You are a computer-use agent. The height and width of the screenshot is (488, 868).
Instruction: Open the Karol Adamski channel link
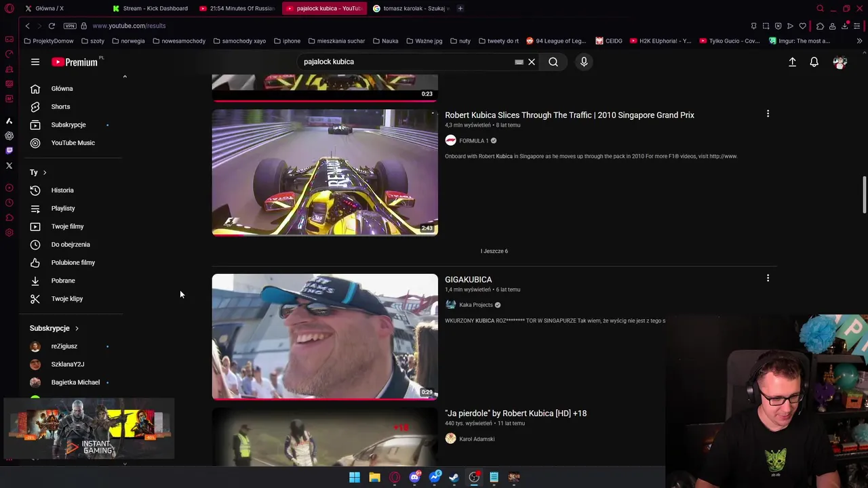coord(477,439)
